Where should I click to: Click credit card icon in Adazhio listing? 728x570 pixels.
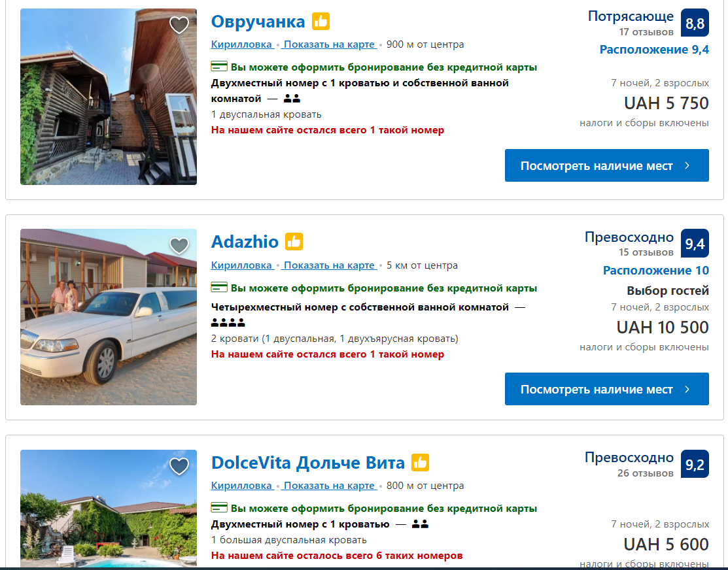219,288
